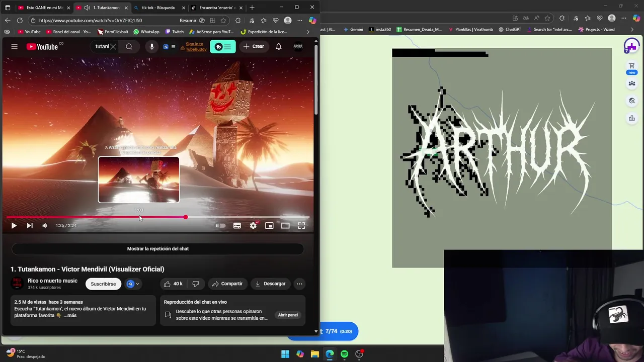This screenshot has height=362, width=644.
Task: Open the three-dot more actions menu
Action: tap(299, 284)
